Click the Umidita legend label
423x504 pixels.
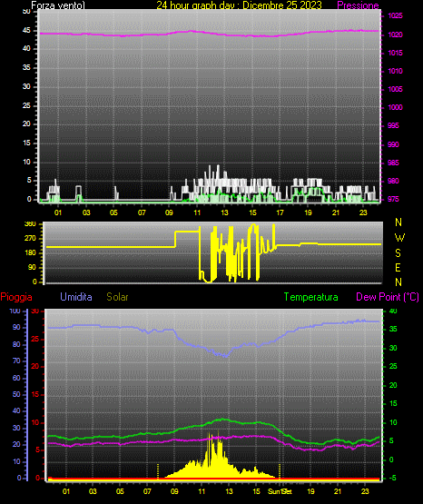coord(76,297)
